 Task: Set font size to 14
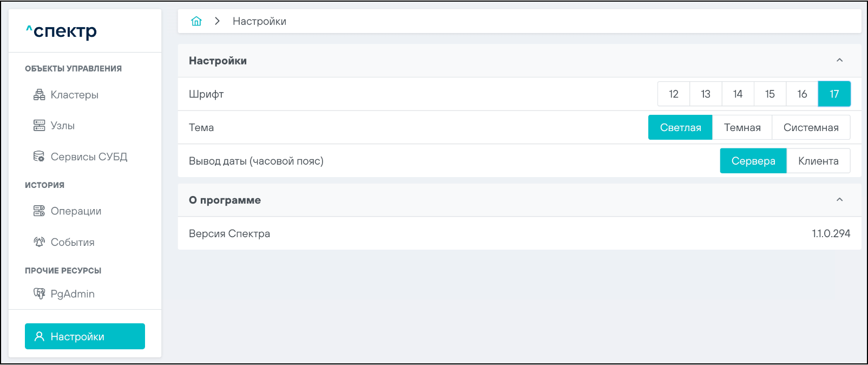coord(738,94)
